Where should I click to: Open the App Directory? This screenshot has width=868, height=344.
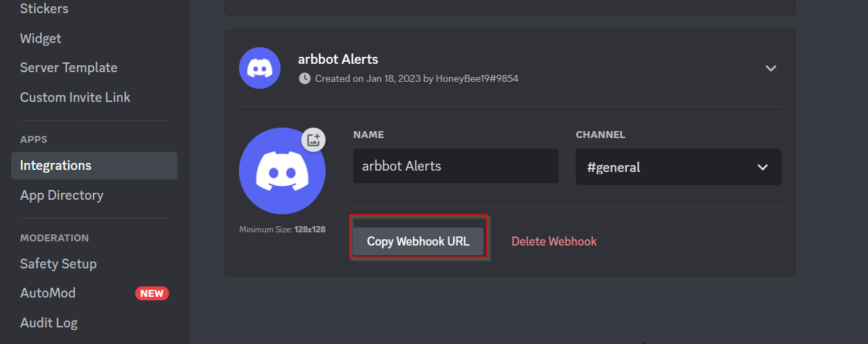point(62,195)
